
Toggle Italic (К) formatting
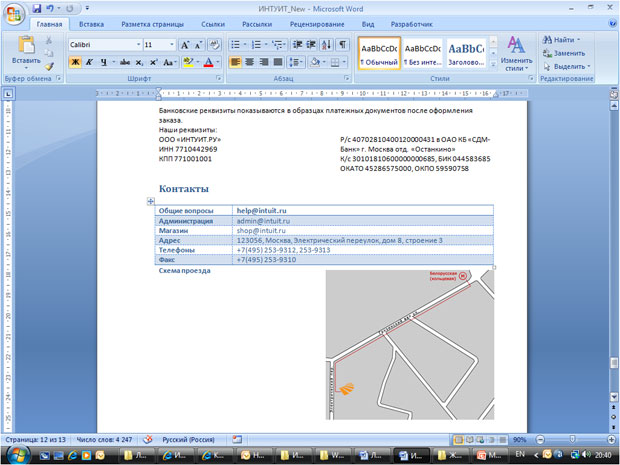click(x=89, y=62)
